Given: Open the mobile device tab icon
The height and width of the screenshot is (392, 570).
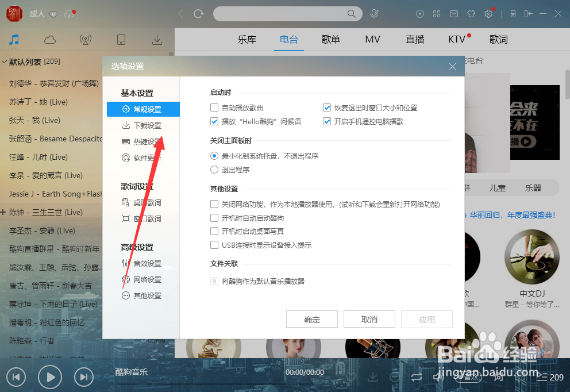Looking at the screenshot, I should coord(121,40).
